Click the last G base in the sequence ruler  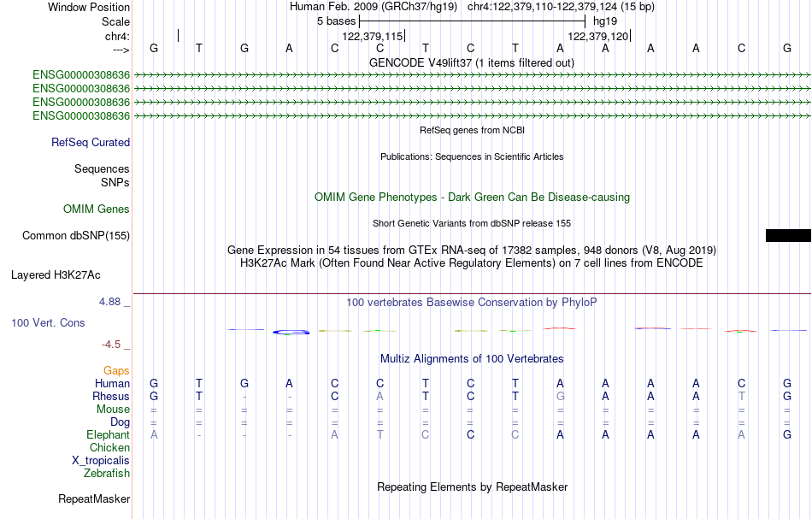tap(787, 49)
